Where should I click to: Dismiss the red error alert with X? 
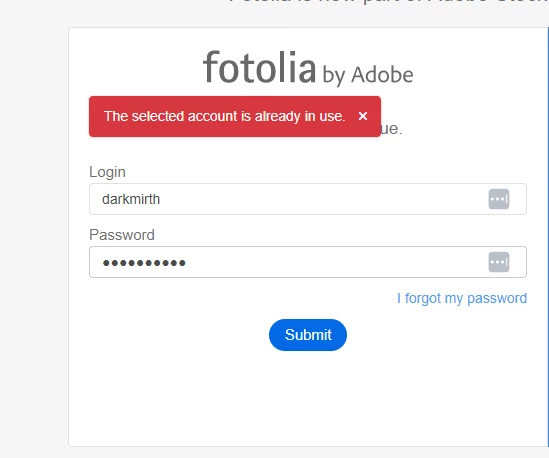pyautogui.click(x=363, y=116)
